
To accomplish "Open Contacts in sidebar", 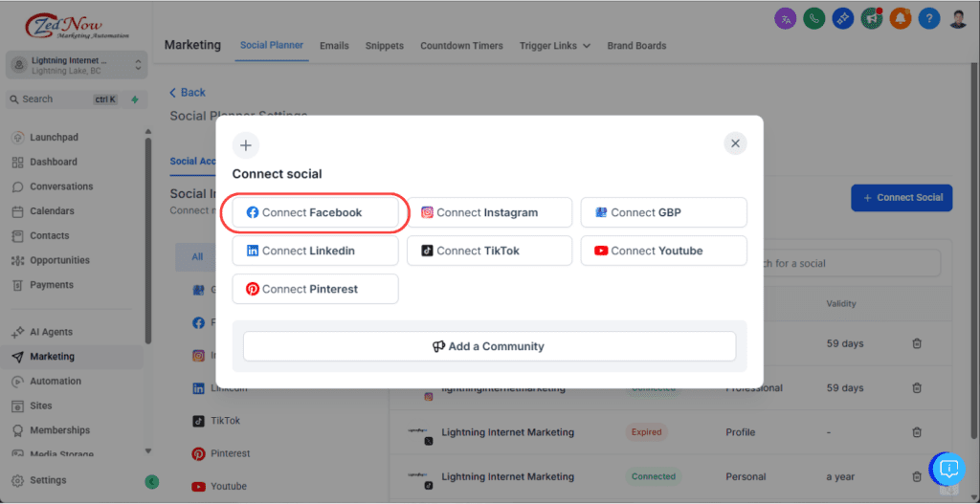I will (x=49, y=235).
